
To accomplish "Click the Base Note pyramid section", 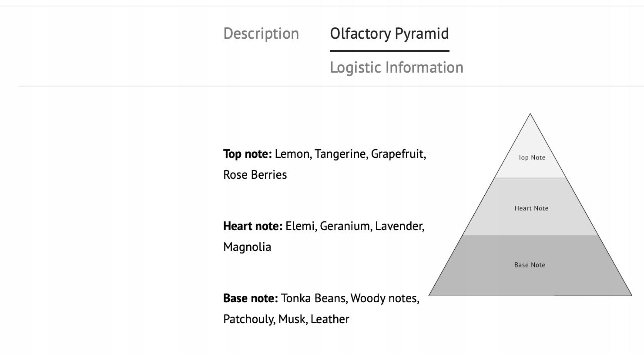I will (x=530, y=265).
